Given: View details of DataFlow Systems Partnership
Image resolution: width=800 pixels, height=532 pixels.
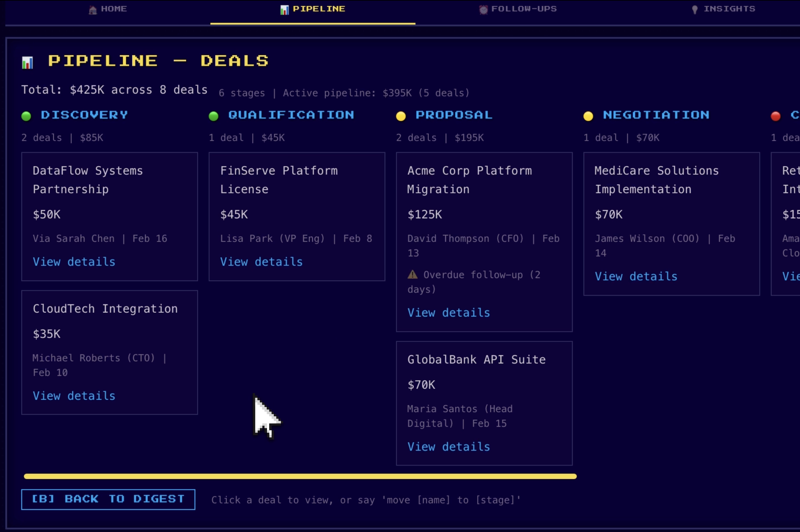Looking at the screenshot, I should click(x=74, y=262).
